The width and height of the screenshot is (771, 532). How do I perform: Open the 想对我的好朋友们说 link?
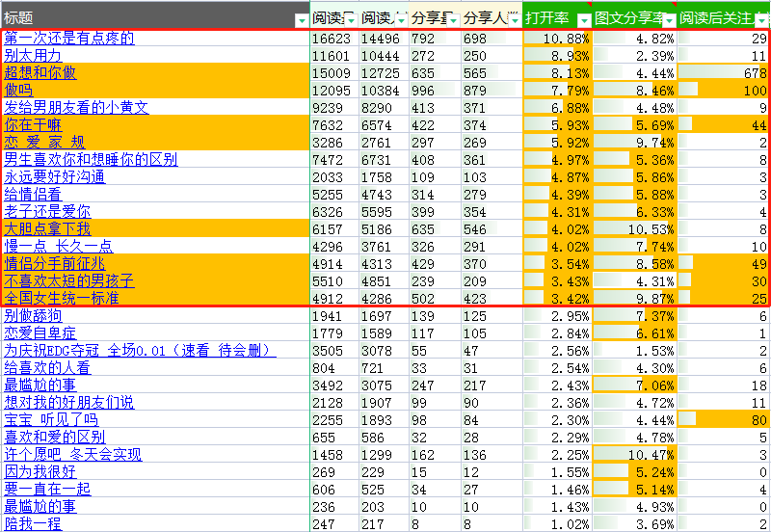point(69,402)
